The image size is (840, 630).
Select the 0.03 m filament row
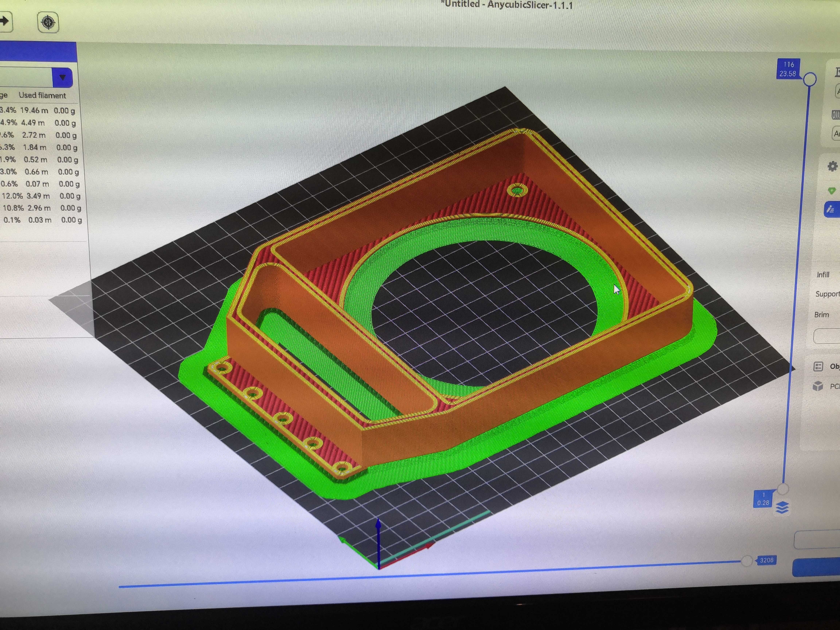tap(42, 220)
